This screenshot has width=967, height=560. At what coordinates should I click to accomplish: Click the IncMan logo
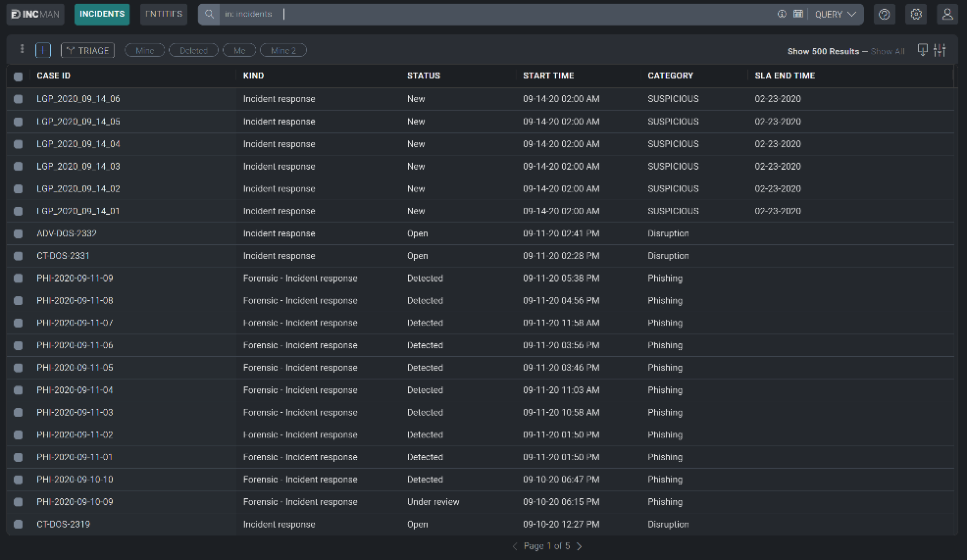coord(35,15)
